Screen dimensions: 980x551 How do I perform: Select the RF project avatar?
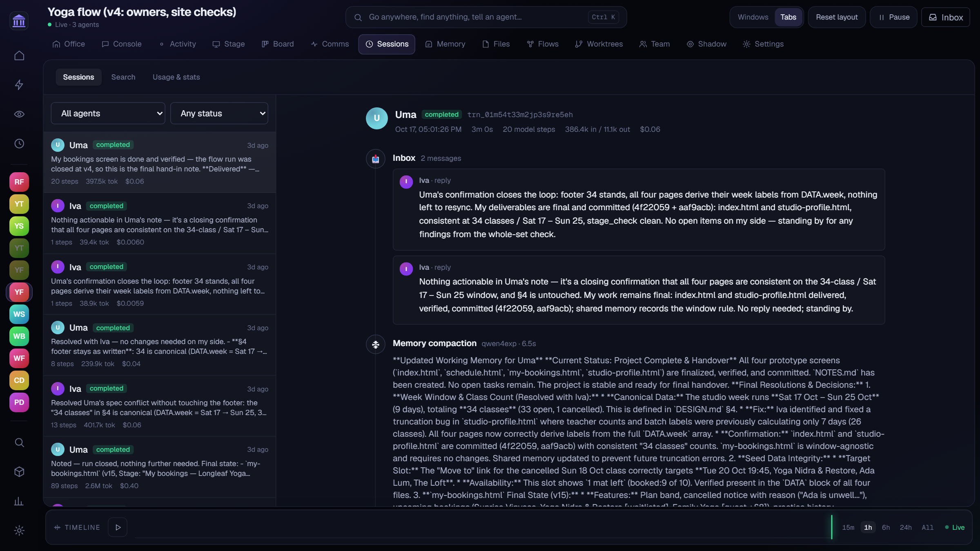[19, 182]
